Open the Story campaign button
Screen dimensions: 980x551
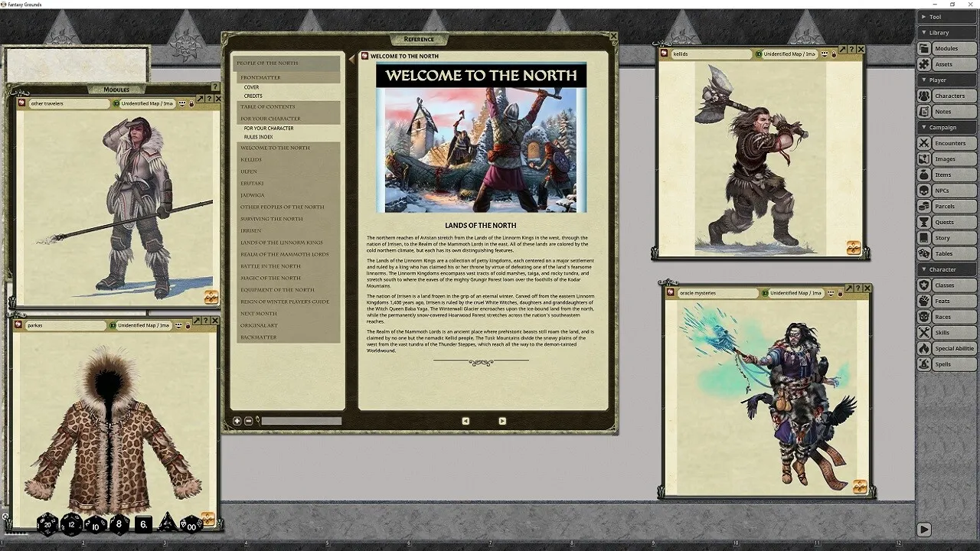(947, 238)
